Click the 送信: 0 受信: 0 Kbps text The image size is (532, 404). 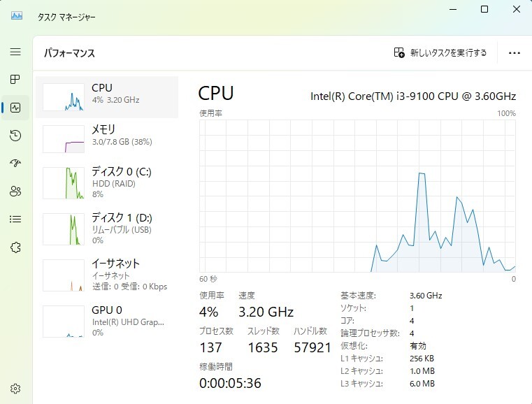(129, 287)
